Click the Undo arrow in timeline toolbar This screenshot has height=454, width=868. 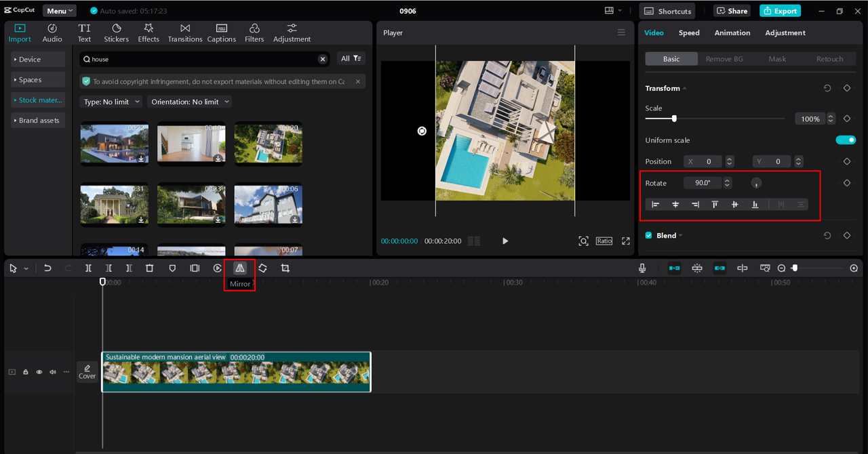tap(47, 268)
